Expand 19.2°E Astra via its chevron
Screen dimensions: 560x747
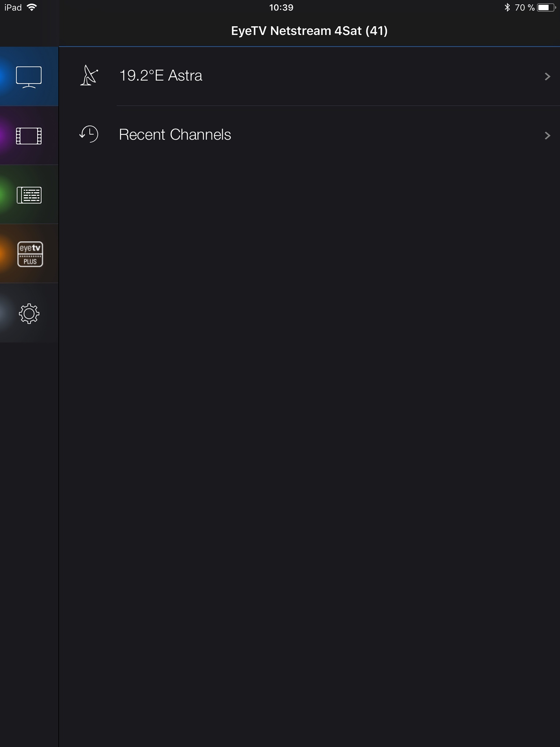(547, 77)
